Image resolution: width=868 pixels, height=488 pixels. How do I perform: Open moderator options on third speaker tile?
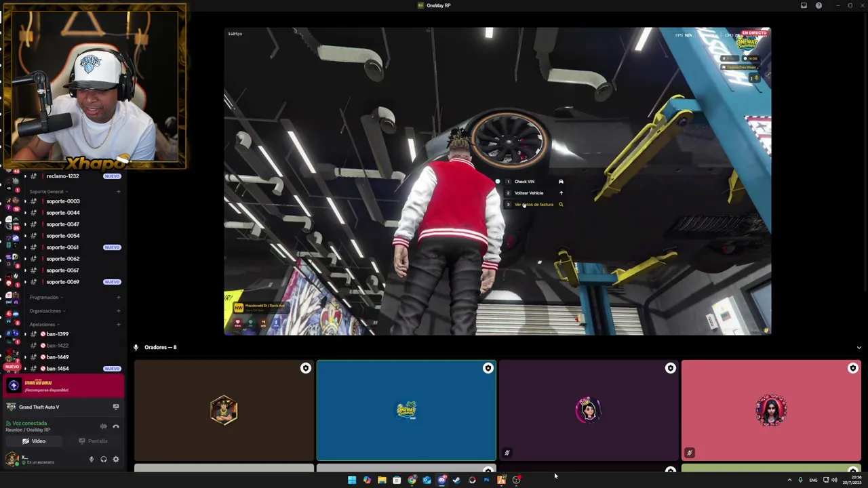671,368
